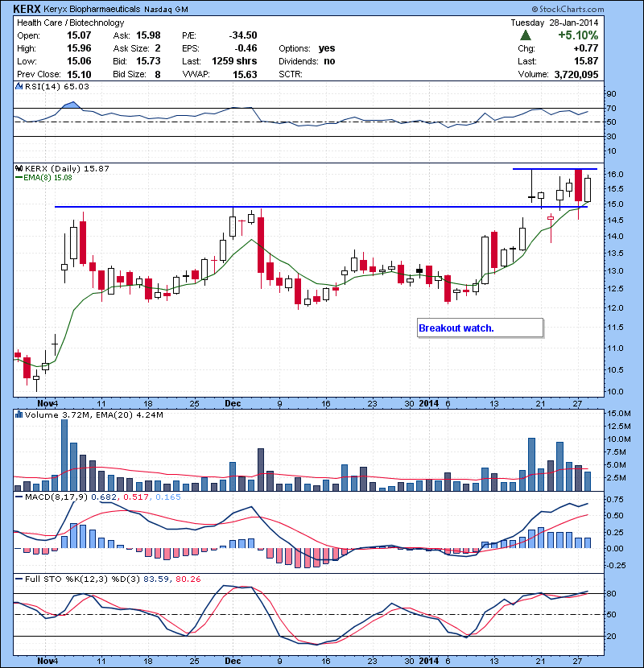
Task: Click the Low value 15.06
Action: click(79, 61)
